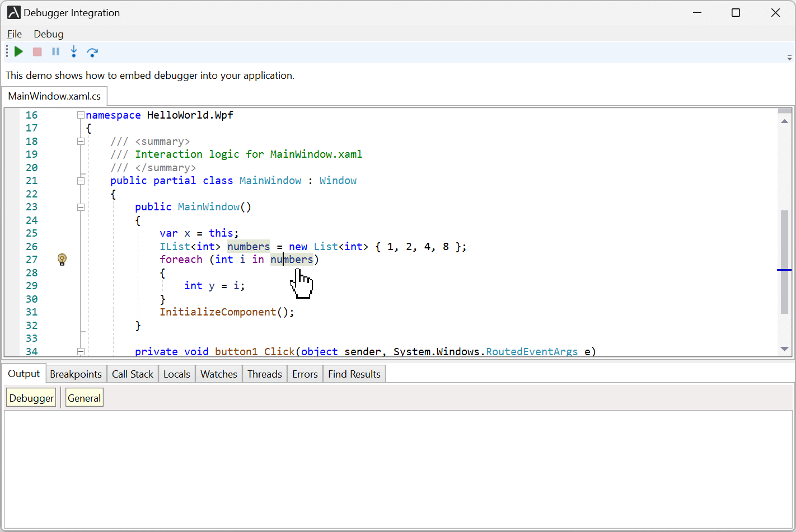796x532 pixels.
Task: Click the Step Over icon
Action: click(92, 52)
